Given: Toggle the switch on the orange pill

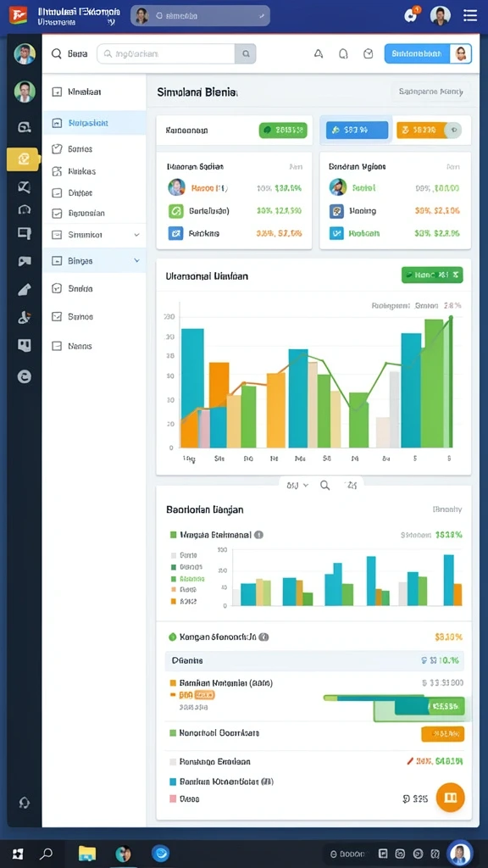Looking at the screenshot, I should tap(454, 130).
